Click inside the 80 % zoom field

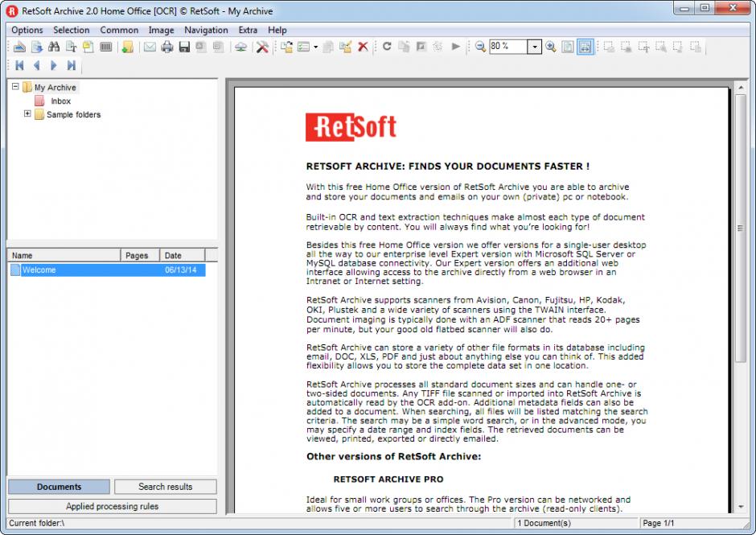tap(508, 47)
